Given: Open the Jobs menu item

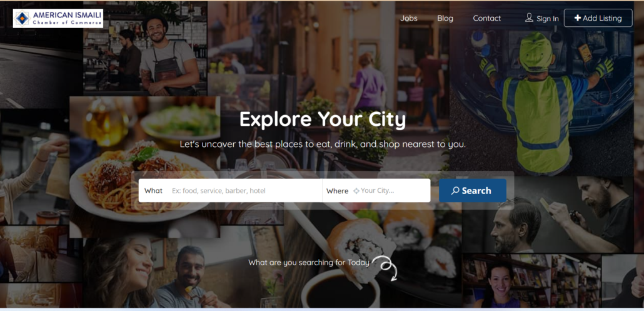Looking at the screenshot, I should 409,18.
